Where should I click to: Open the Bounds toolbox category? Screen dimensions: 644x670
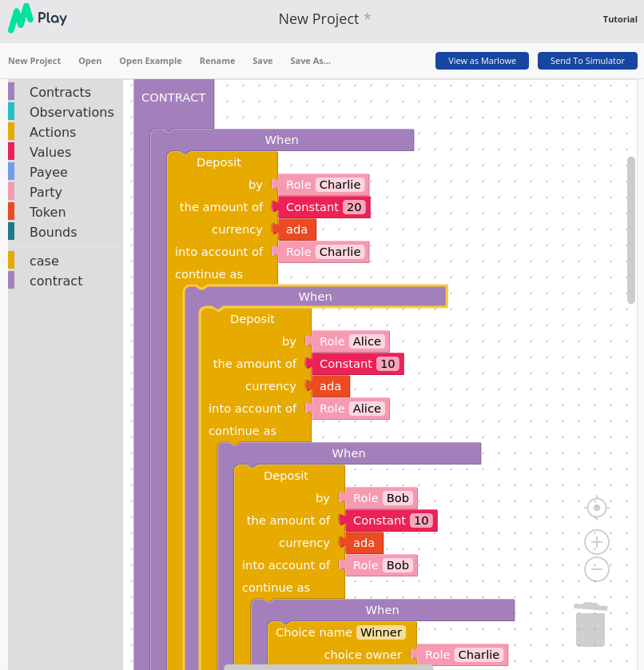click(x=53, y=232)
